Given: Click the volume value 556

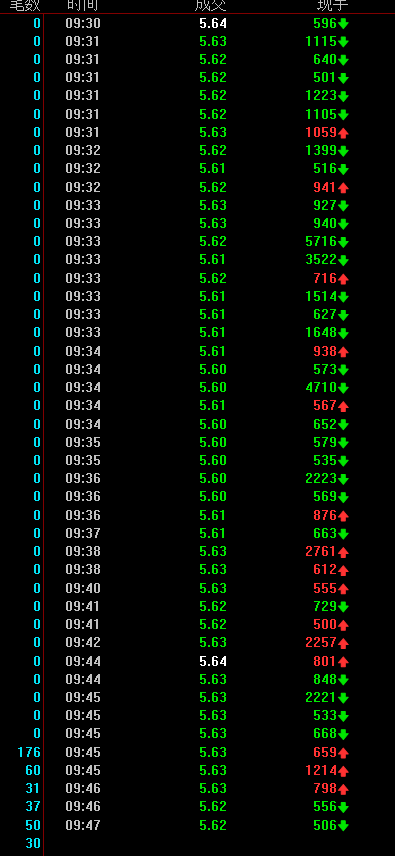Looking at the screenshot, I should [325, 806].
